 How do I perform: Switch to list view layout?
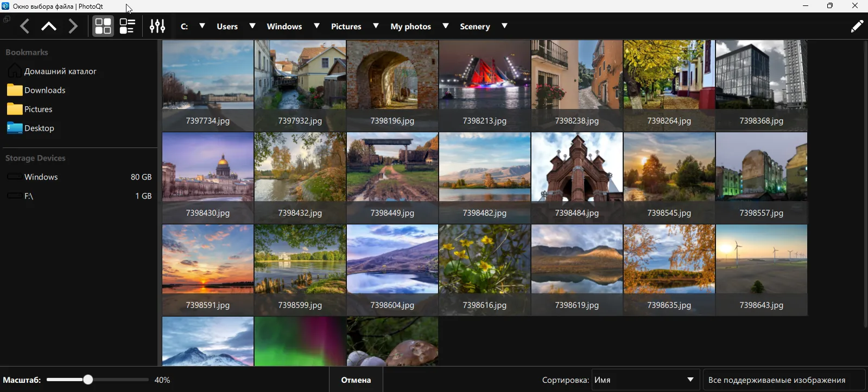pos(127,26)
